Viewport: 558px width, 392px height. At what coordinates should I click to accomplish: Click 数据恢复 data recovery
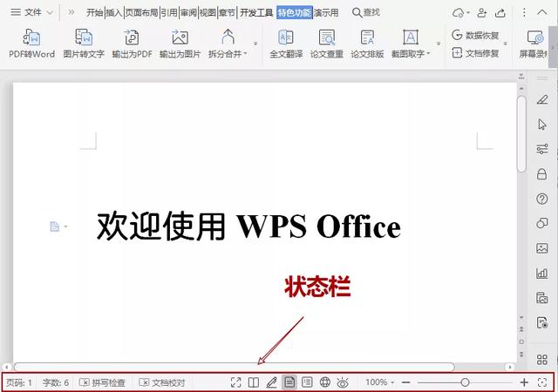tap(475, 35)
